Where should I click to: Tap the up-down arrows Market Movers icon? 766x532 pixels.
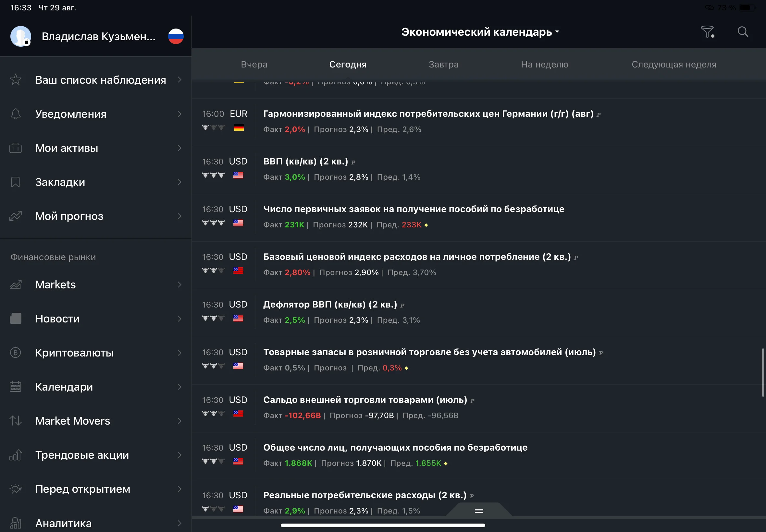point(15,421)
